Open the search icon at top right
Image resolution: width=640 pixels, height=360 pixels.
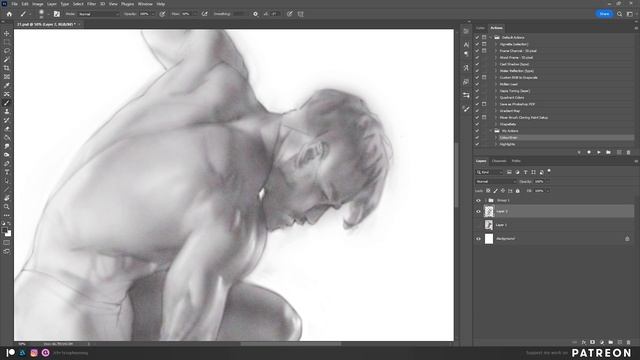coord(619,14)
